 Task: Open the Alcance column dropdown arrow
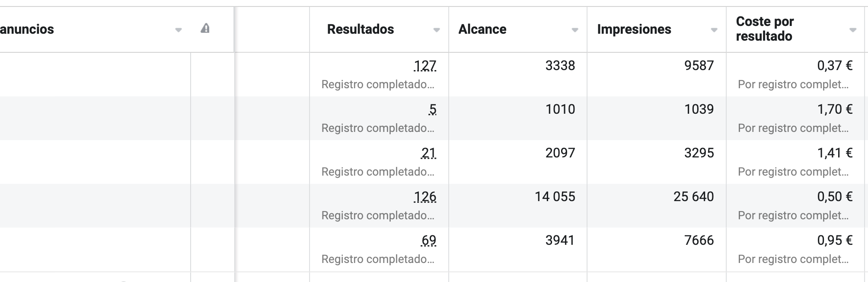pyautogui.click(x=575, y=30)
